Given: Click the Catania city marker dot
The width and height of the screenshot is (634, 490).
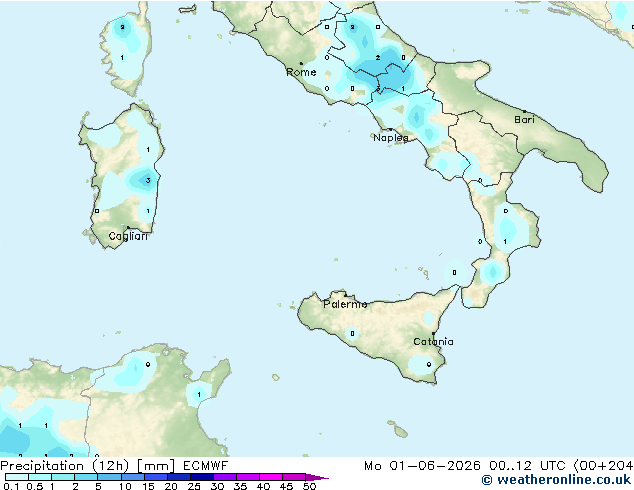Looking at the screenshot, I should 433,334.
